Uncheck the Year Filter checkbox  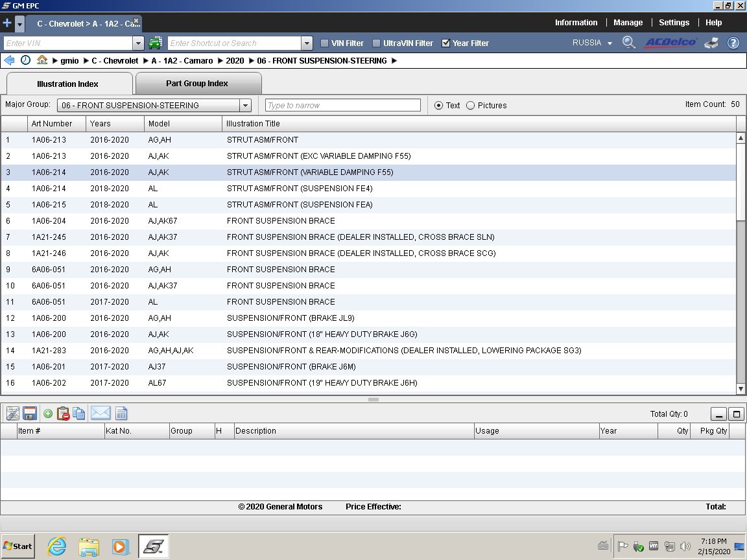pyautogui.click(x=445, y=43)
